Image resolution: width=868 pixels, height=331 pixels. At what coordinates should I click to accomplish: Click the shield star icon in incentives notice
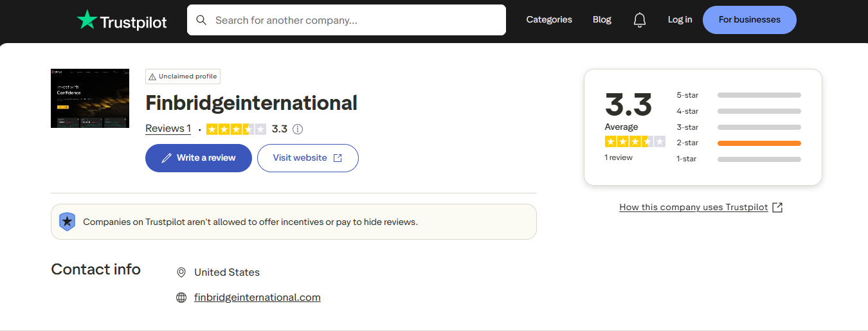(x=67, y=222)
